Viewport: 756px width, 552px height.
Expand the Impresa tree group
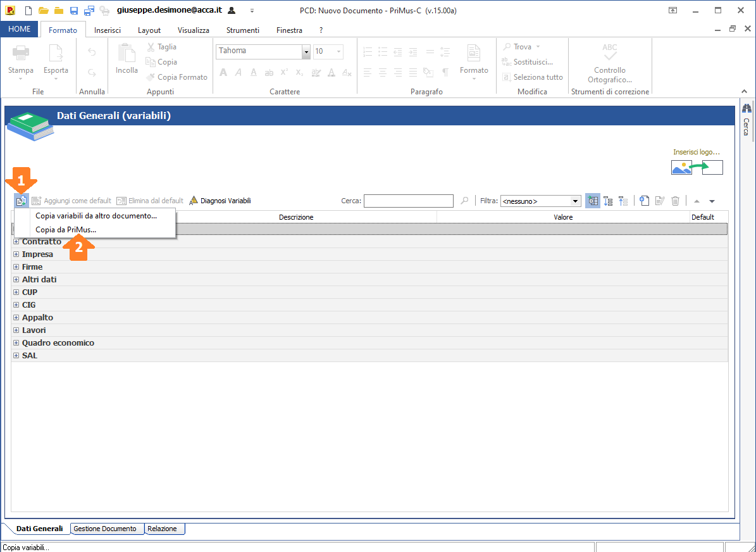pos(16,254)
